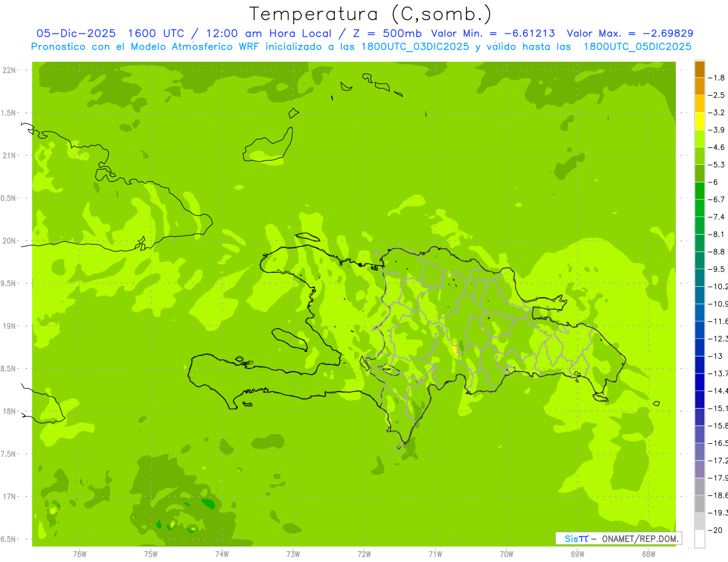Pick the white legend swatch below -20
728x562 pixels.
[699, 538]
